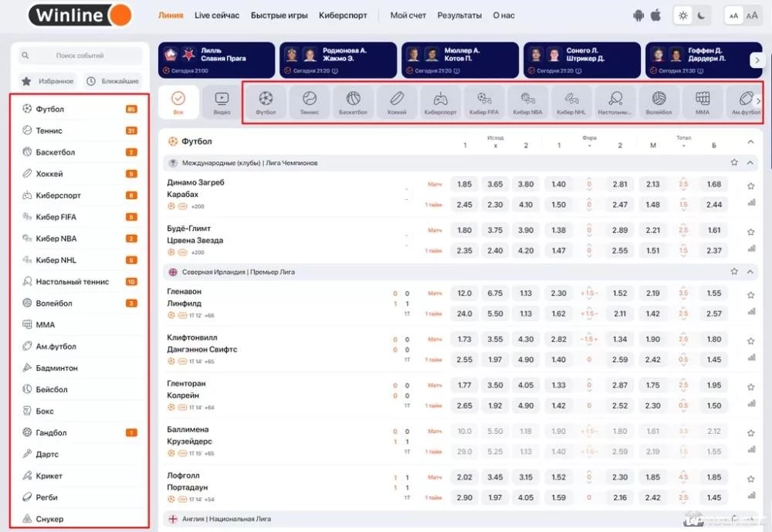The height and width of the screenshot is (532, 772).
Task: Click the MMA cage filter icon
Action: coord(703,102)
